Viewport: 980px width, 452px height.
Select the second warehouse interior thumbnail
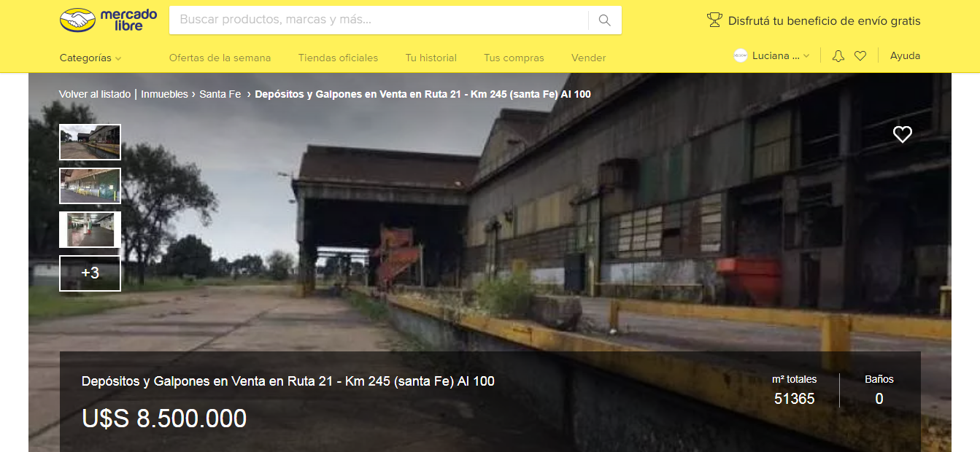90,186
